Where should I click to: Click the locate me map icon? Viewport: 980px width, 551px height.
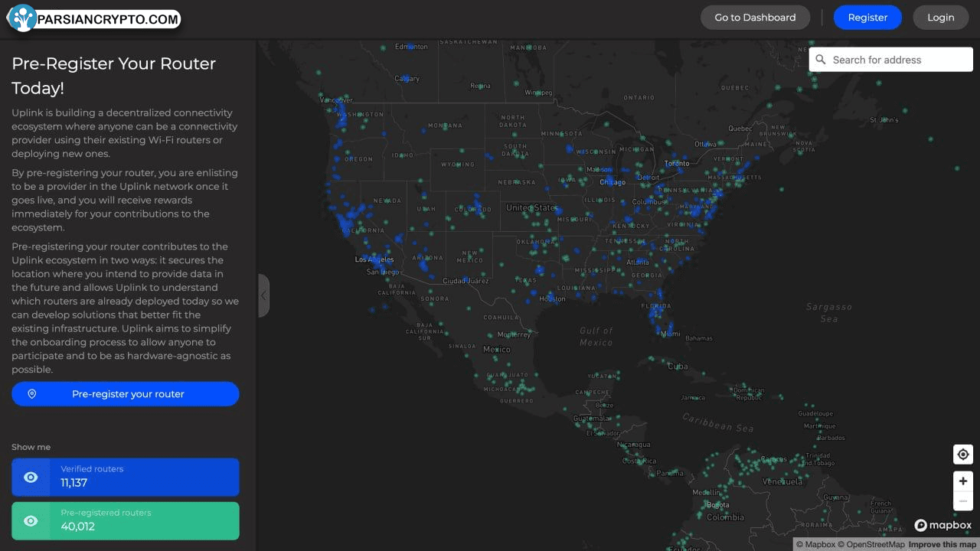point(963,454)
